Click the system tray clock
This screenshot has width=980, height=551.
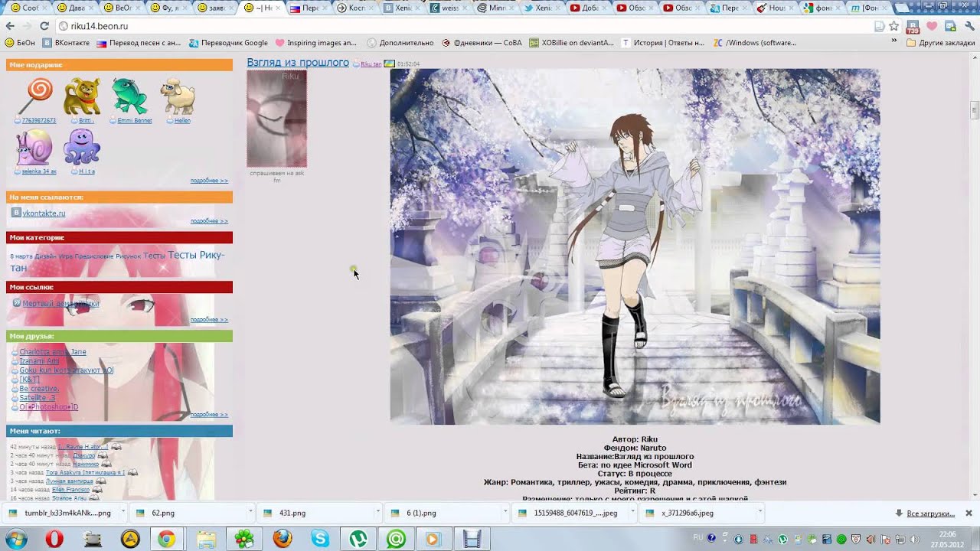[948, 539]
